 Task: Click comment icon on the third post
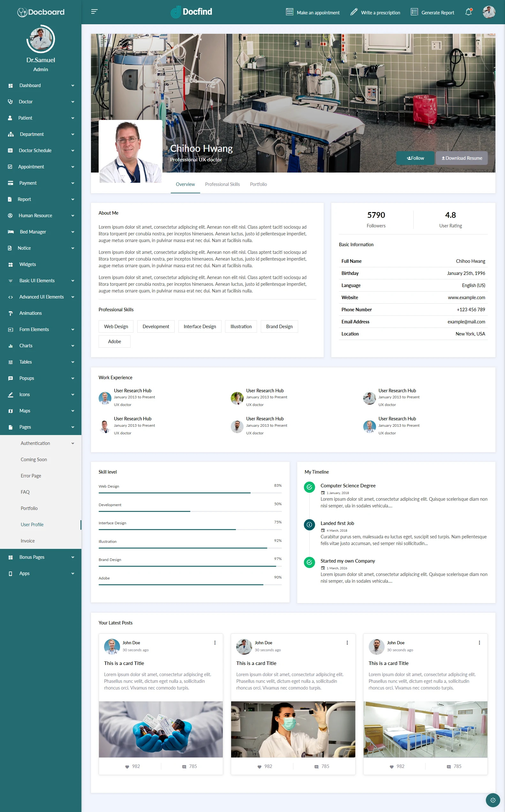point(448,767)
